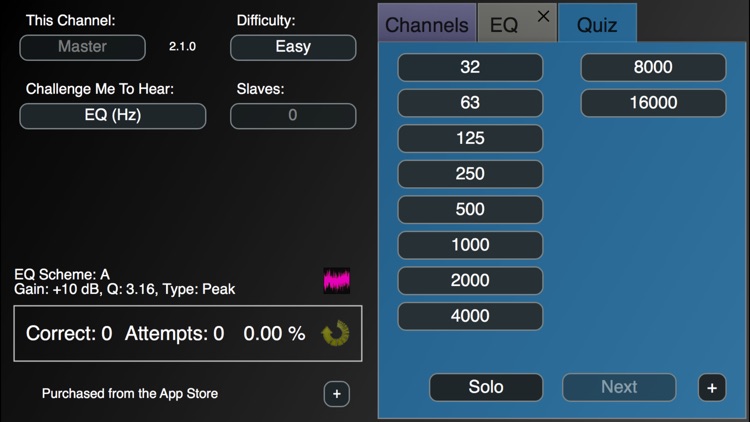Click the EQ Scheme: A text
The image size is (750, 422).
coord(62,274)
